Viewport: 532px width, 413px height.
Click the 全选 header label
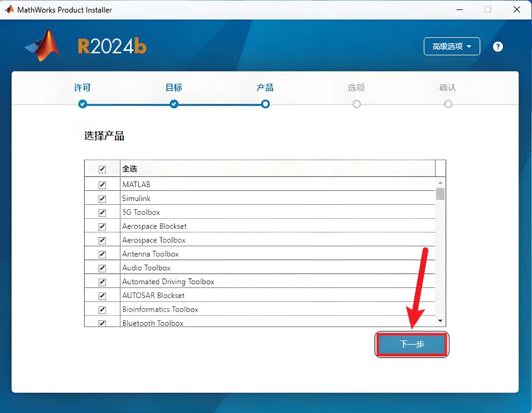(129, 169)
